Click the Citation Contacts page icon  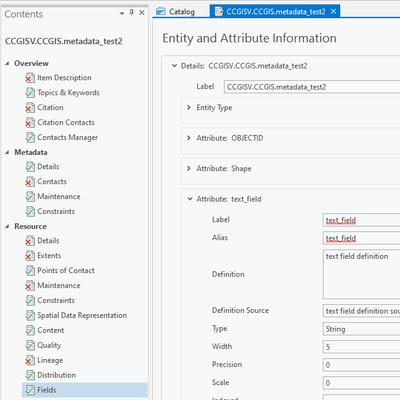pyautogui.click(x=30, y=123)
